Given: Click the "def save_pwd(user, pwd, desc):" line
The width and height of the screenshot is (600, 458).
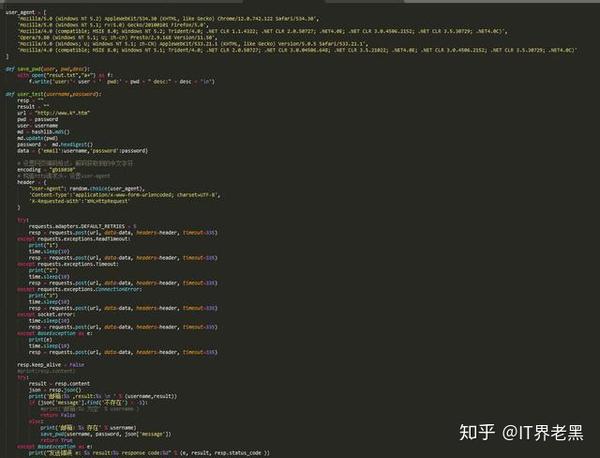Looking at the screenshot, I should [48, 69].
